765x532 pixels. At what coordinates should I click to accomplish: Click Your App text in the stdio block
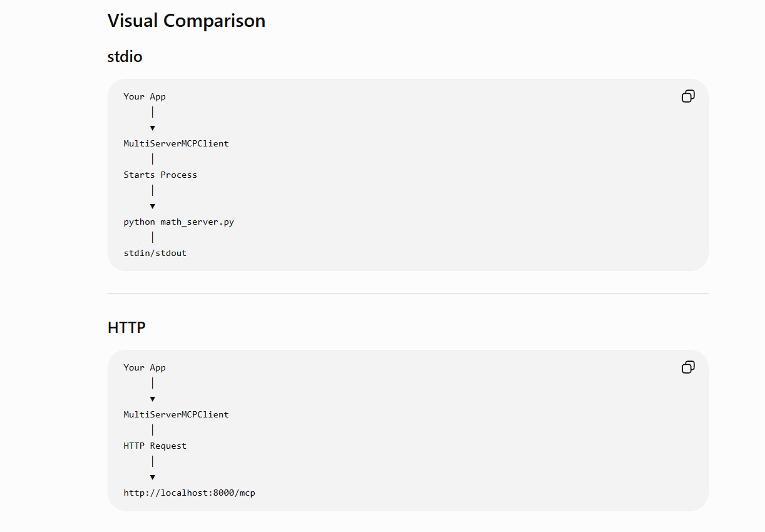coord(145,96)
